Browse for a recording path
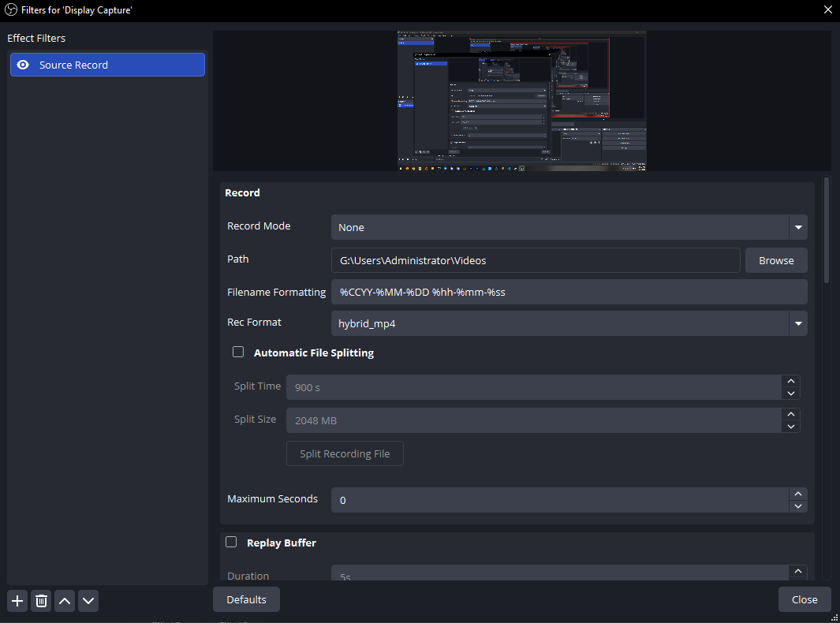 click(x=776, y=260)
